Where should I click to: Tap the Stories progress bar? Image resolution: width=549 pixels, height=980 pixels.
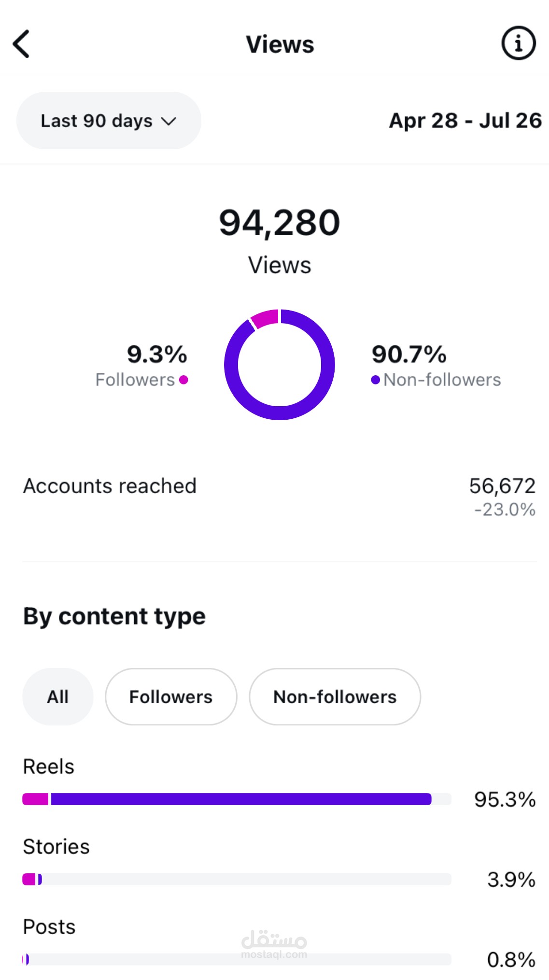click(237, 880)
